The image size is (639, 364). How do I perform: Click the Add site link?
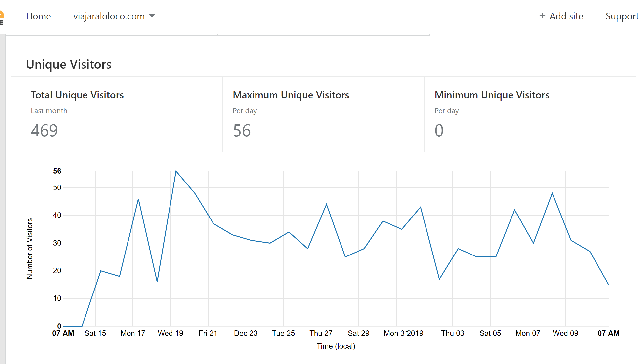(x=561, y=16)
